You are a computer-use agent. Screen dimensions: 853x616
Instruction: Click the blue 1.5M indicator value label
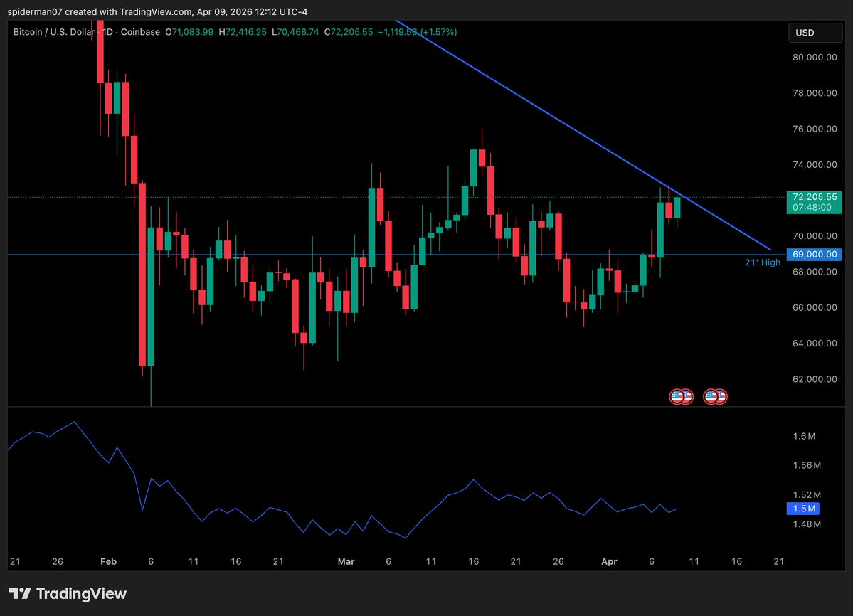[802, 509]
